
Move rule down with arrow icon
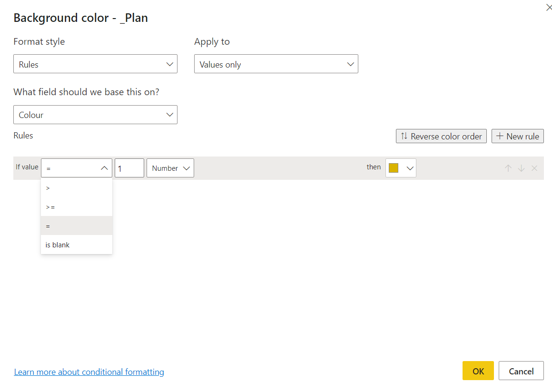coord(522,168)
